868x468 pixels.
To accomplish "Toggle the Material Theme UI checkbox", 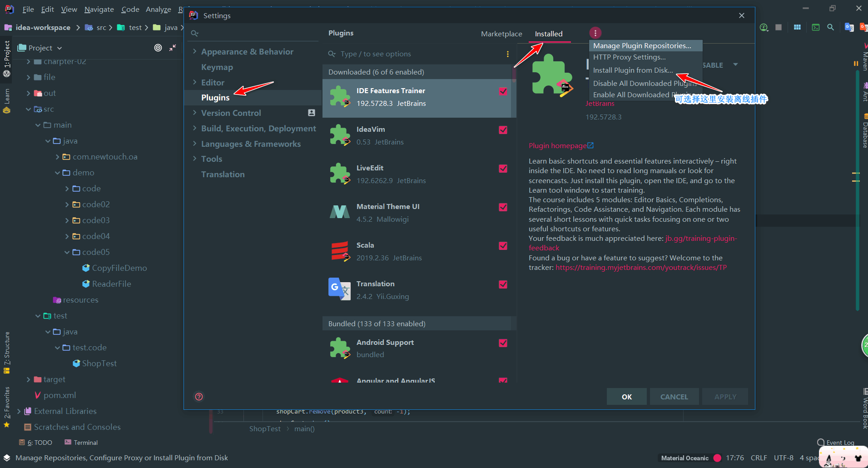I will 503,207.
